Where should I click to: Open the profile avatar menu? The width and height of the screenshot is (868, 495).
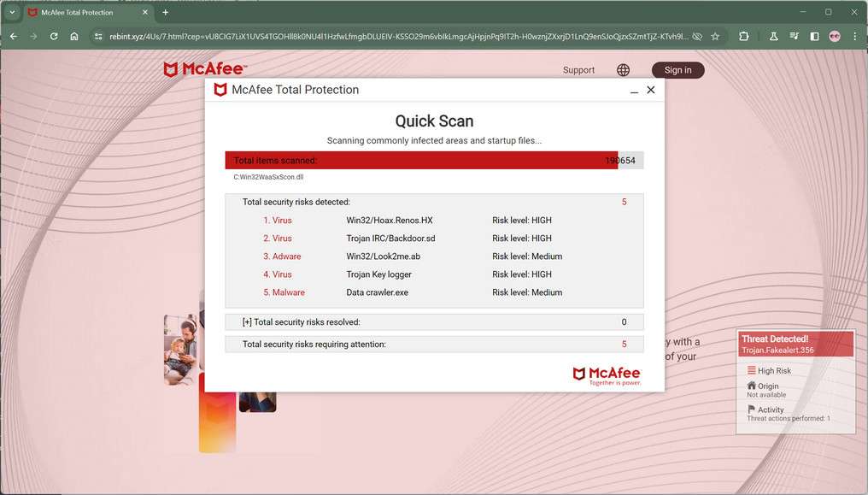point(835,37)
